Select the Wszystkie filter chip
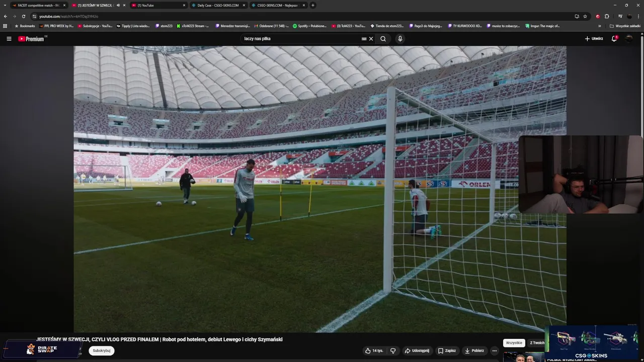This screenshot has width=644, height=362. coord(514,343)
